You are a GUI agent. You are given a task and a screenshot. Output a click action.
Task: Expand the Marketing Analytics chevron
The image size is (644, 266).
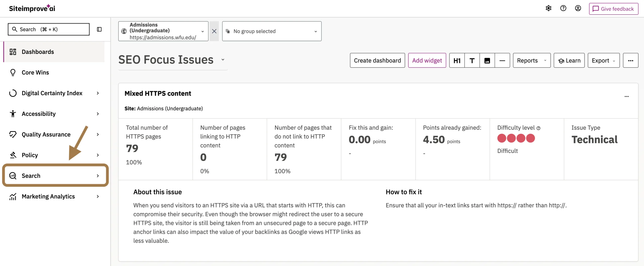(x=98, y=196)
